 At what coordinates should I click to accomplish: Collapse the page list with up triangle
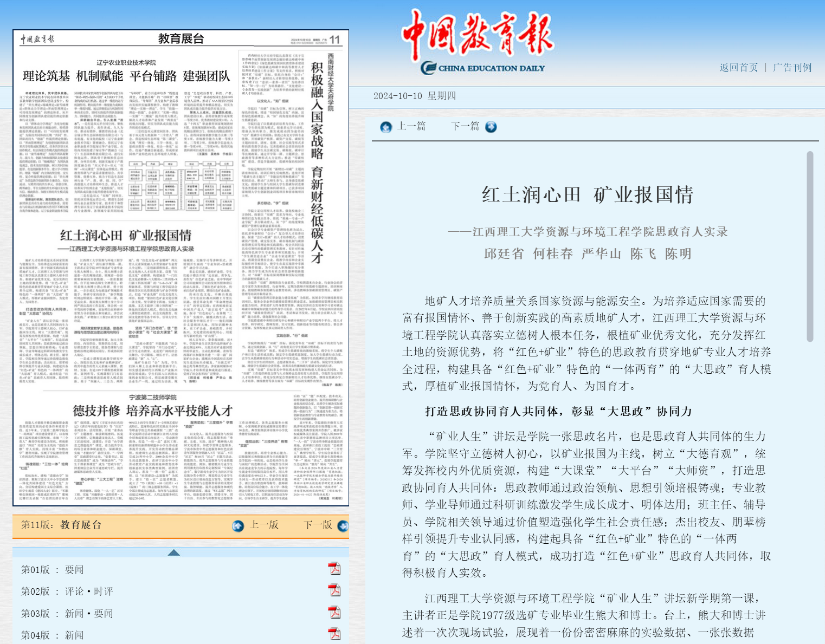coord(174,552)
